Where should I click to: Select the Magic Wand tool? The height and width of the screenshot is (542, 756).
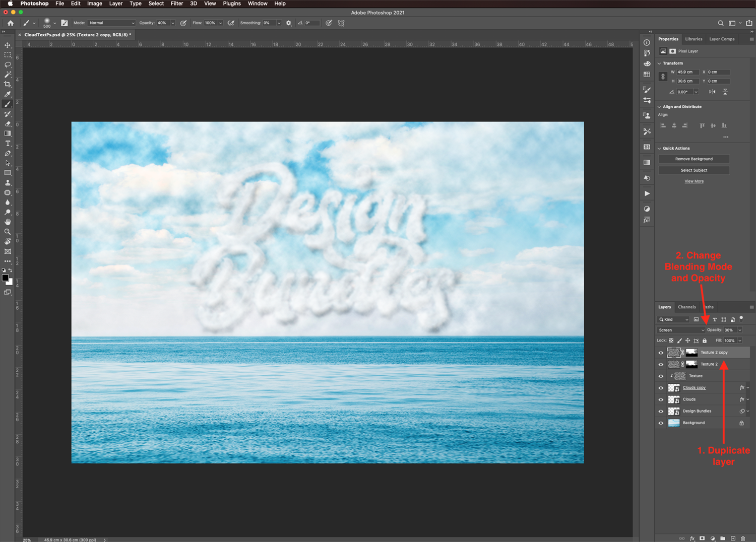8,75
